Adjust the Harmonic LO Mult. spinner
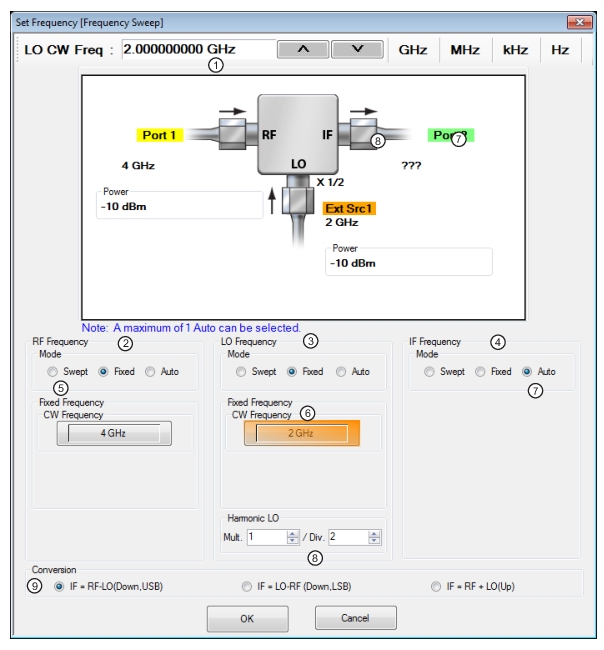604x650 pixels. point(292,536)
